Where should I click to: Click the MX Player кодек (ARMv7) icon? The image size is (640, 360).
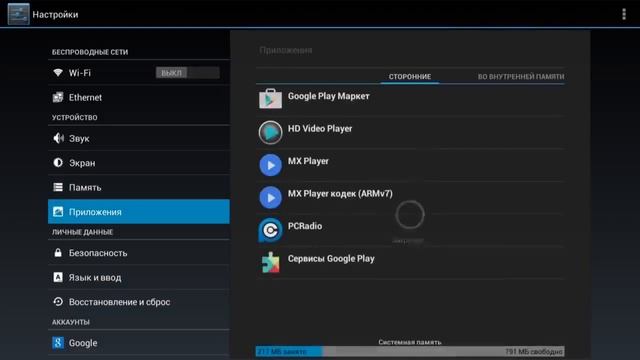pos(270,198)
